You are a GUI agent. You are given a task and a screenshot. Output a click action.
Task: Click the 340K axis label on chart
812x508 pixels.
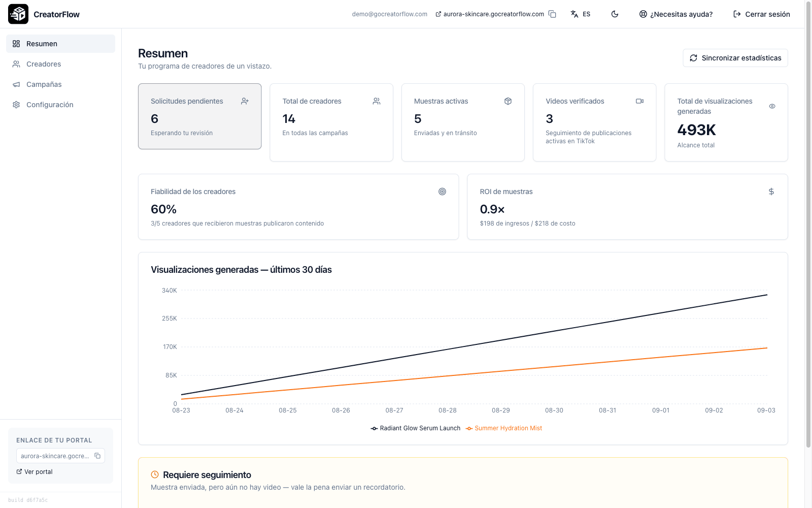click(170, 291)
